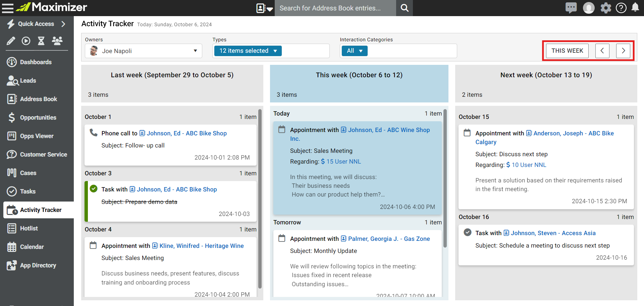Open Customer Service
The width and height of the screenshot is (644, 306).
coord(37,155)
